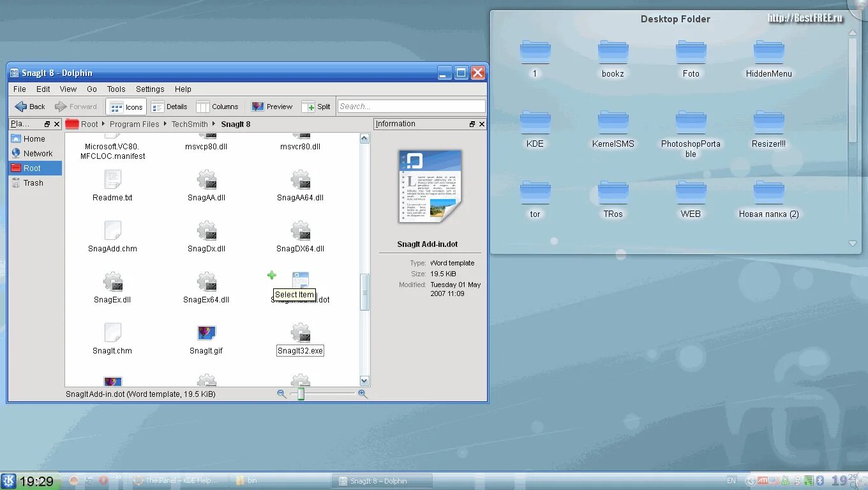The width and height of the screenshot is (868, 490).
Task: Click the icon zoom slider handle
Action: pyautogui.click(x=301, y=394)
